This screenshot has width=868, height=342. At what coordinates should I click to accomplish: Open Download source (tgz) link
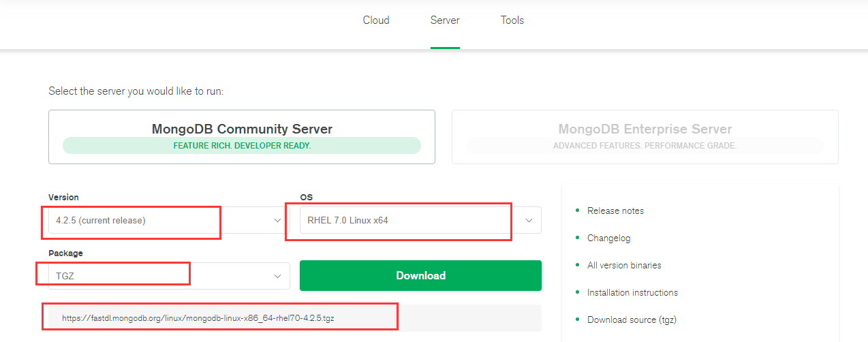(x=632, y=320)
